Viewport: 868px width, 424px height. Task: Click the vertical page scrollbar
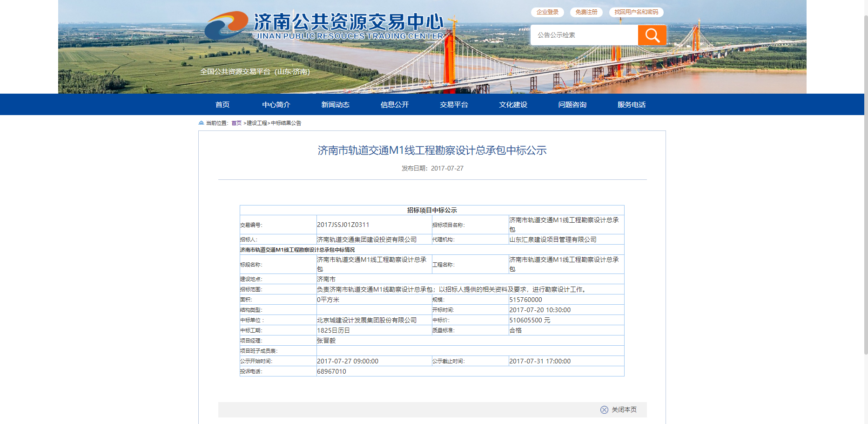click(x=866, y=186)
